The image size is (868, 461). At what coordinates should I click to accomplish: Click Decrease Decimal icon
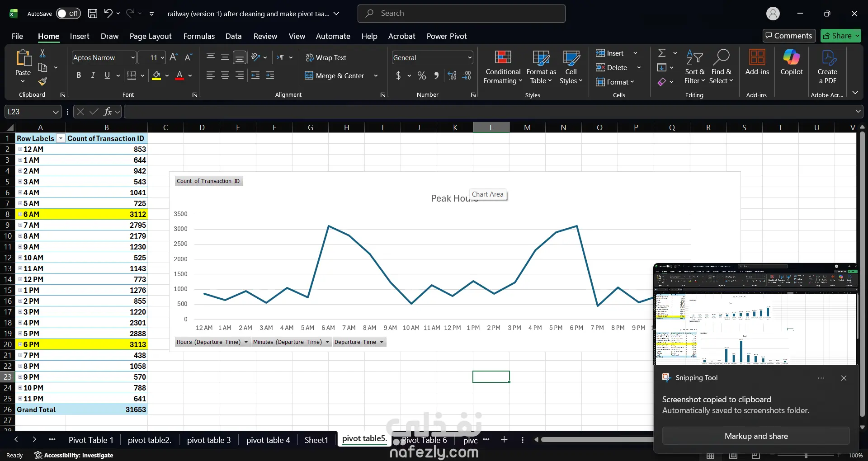467,75
